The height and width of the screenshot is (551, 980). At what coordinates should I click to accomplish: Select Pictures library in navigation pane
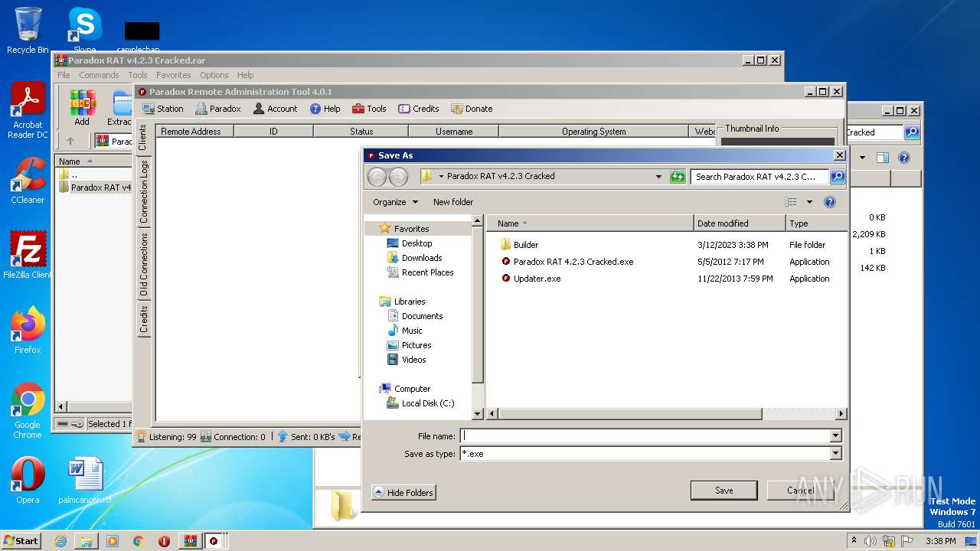[416, 345]
